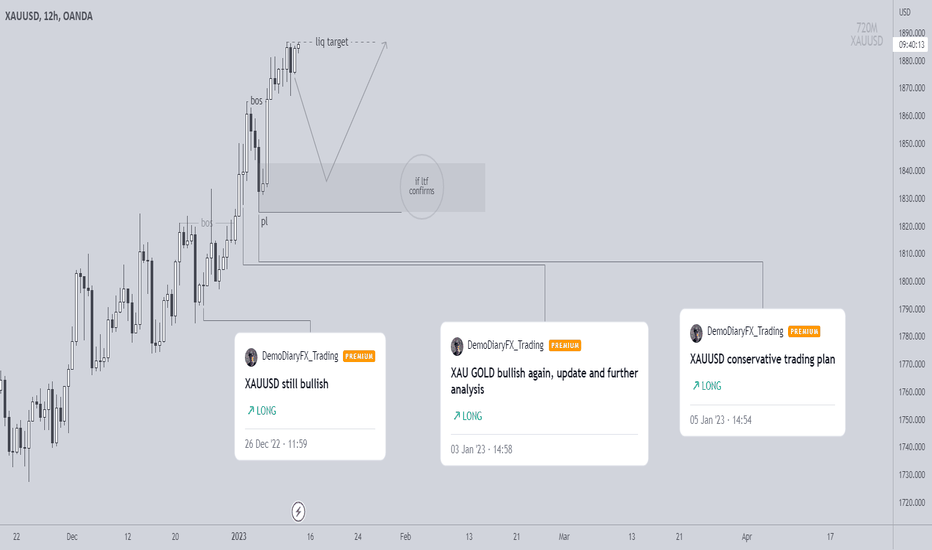Open avatar on 'XAUUSD still bullish' card

(251, 357)
